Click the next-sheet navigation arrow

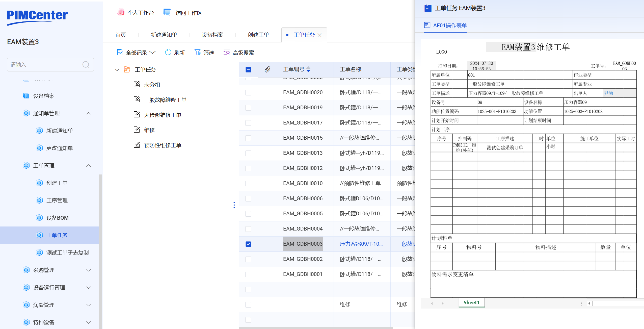(x=443, y=303)
